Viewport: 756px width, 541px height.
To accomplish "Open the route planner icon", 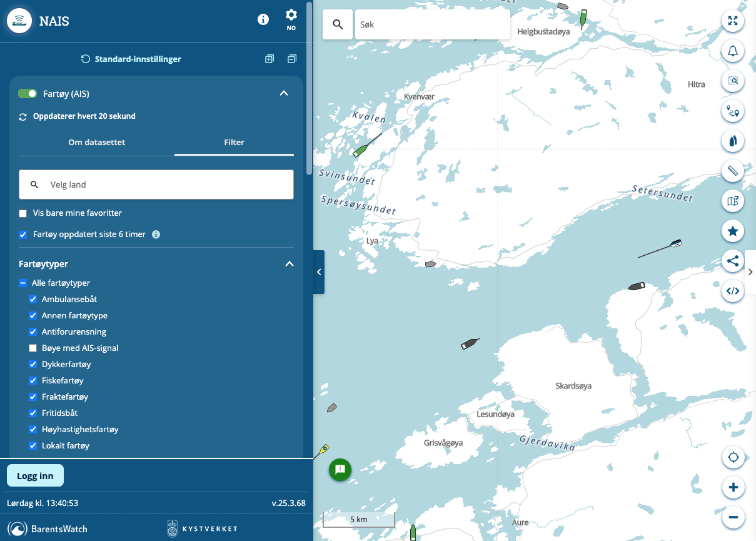I will 733,112.
